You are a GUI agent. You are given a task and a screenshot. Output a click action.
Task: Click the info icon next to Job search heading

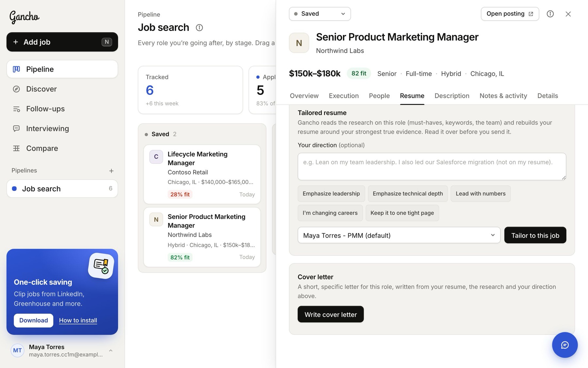pyautogui.click(x=199, y=28)
